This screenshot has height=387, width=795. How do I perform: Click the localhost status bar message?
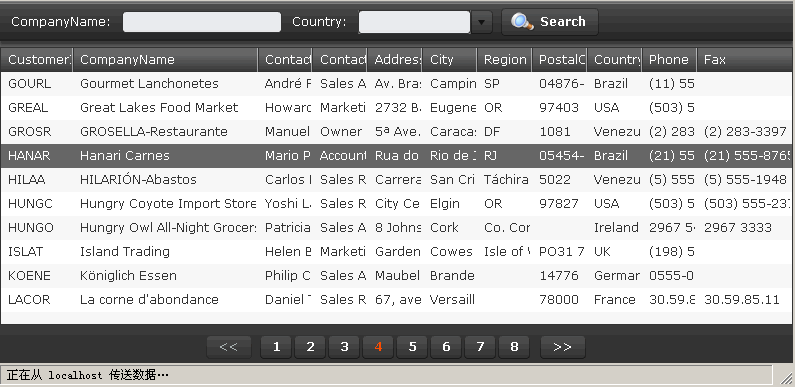point(87,375)
